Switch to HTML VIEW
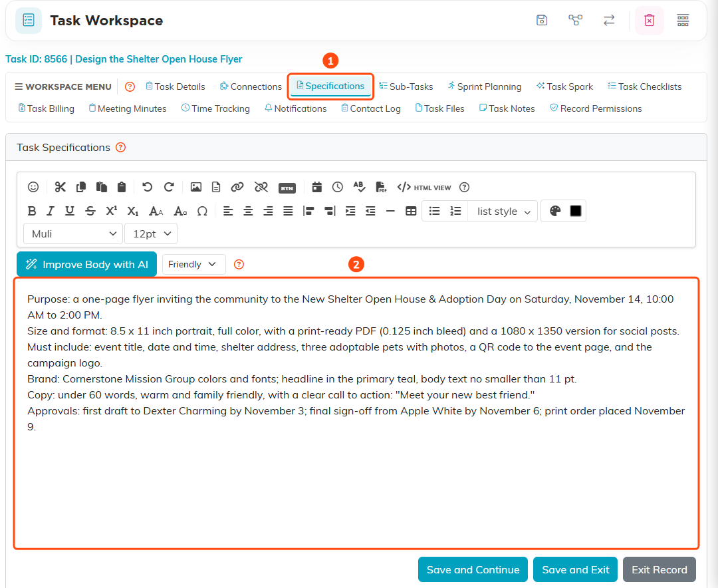This screenshot has height=588, width=718. point(424,188)
